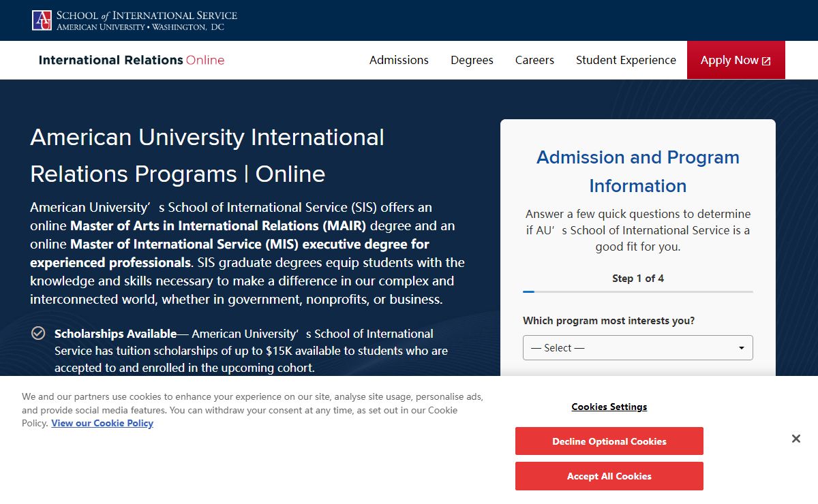Click the 'Step 1 of 4' label

point(638,278)
